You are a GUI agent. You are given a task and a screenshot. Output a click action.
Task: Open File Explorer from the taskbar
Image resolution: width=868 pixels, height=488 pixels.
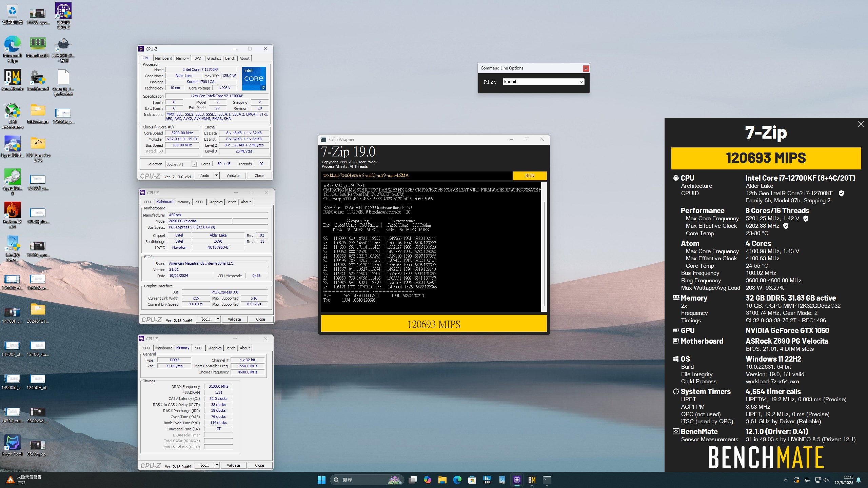tap(442, 480)
